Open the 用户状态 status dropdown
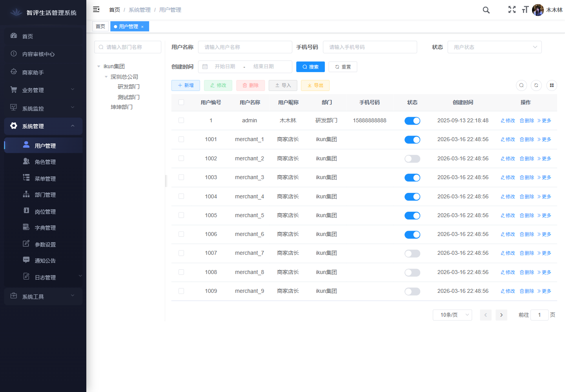The image size is (565, 392). click(x=494, y=47)
